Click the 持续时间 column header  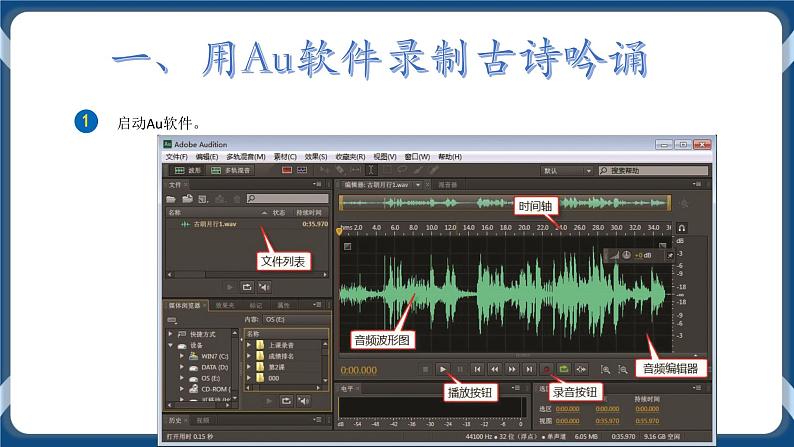[x=308, y=213]
